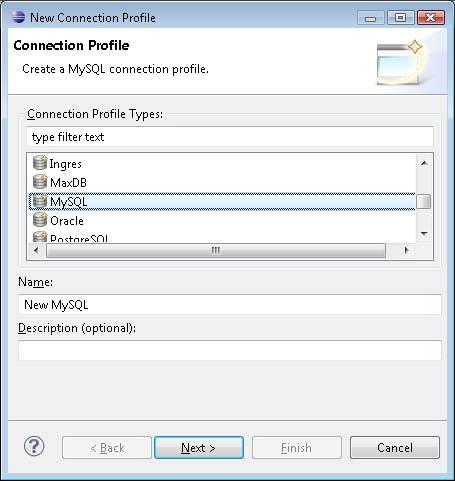Click the MySQL database icon

click(40, 201)
